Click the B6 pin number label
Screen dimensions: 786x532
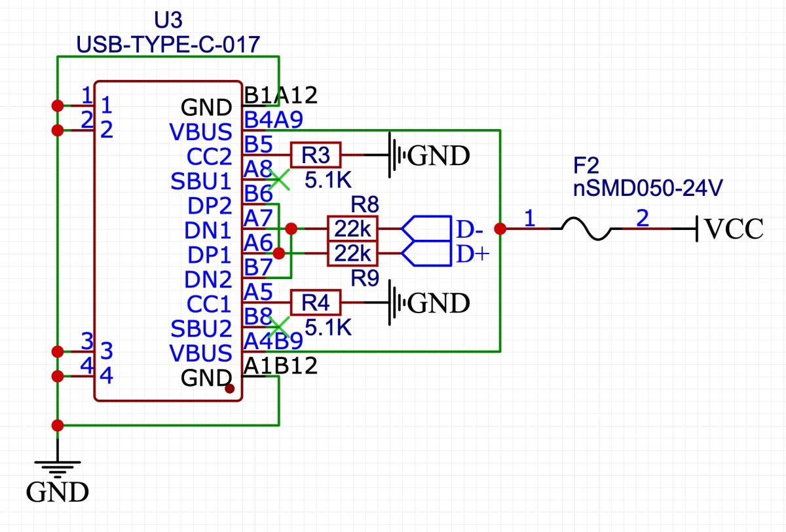click(x=257, y=193)
